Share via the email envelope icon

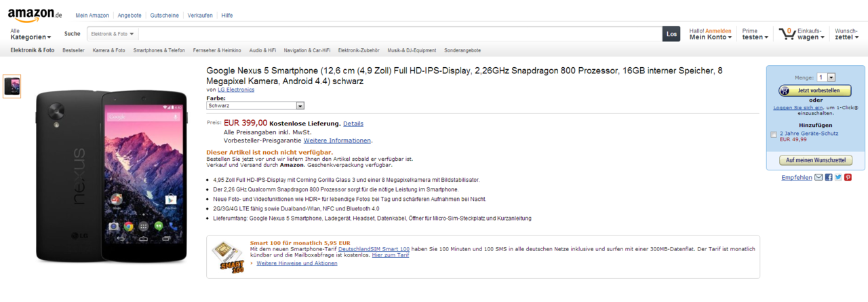pos(818,177)
